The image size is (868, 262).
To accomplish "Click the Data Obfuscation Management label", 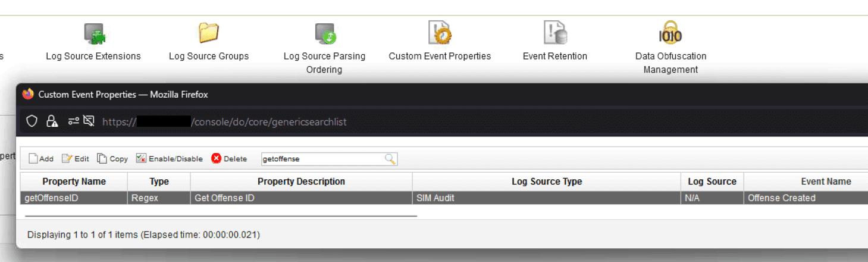I will click(670, 63).
